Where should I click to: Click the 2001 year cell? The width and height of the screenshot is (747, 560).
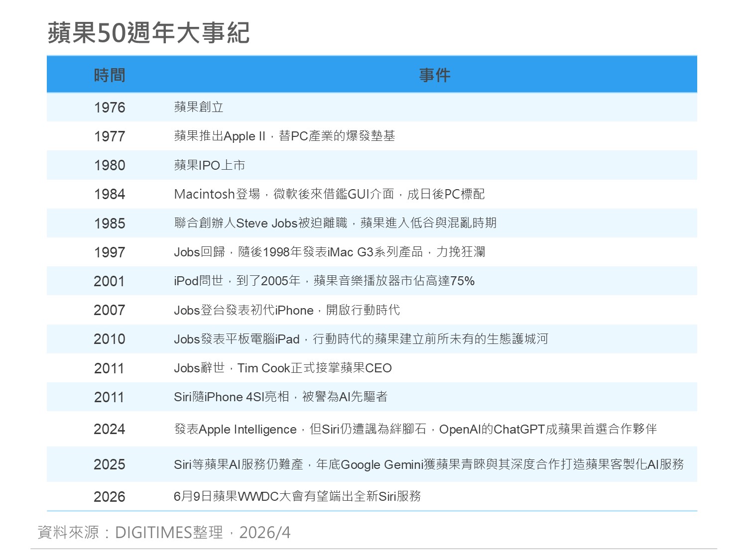click(x=110, y=281)
